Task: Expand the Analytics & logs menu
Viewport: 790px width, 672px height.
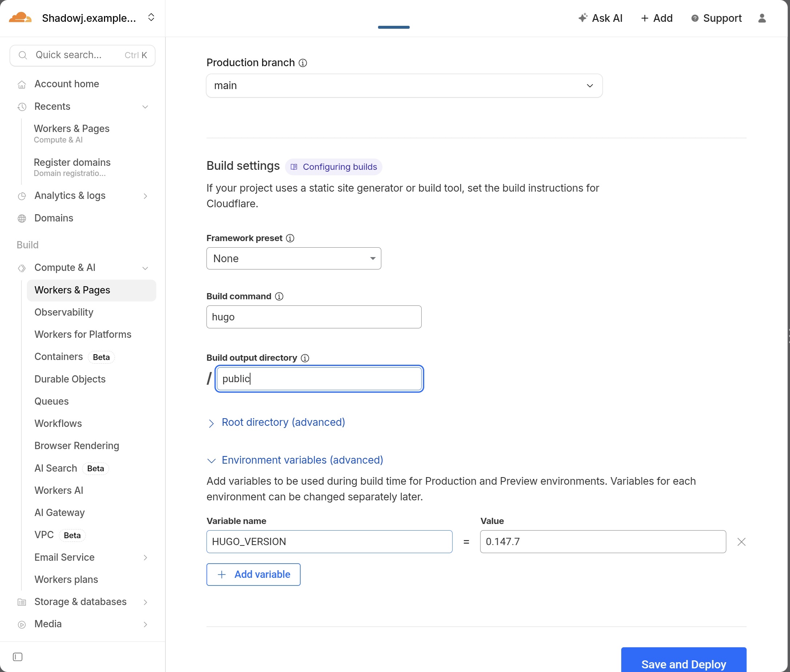Action: 145,196
